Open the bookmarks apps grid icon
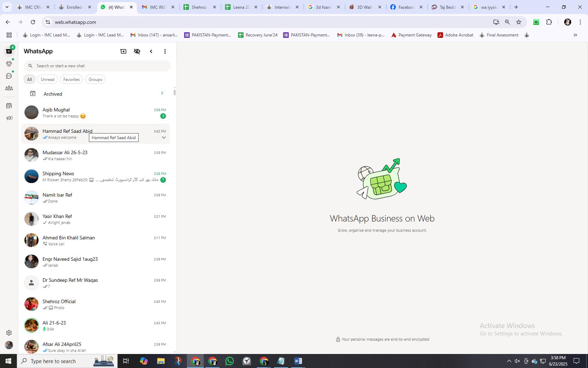 (9, 35)
